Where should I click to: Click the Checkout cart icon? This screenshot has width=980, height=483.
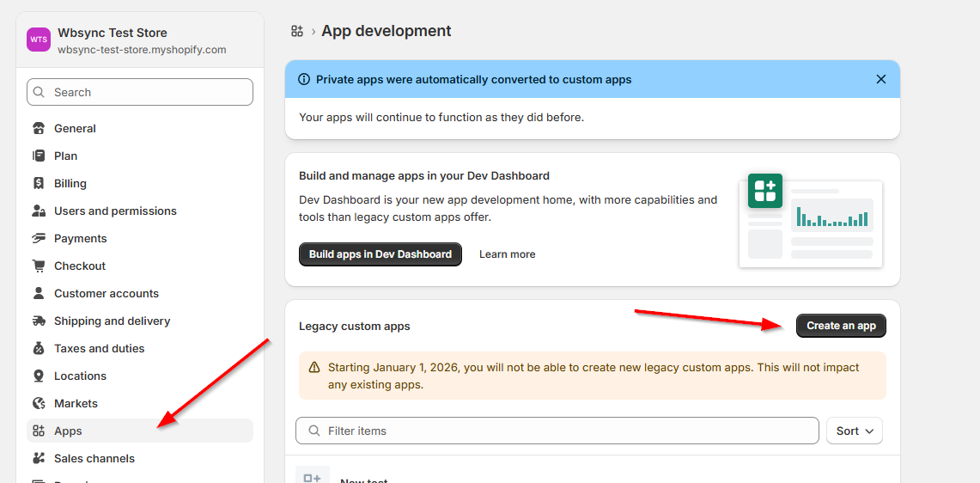[x=39, y=266]
